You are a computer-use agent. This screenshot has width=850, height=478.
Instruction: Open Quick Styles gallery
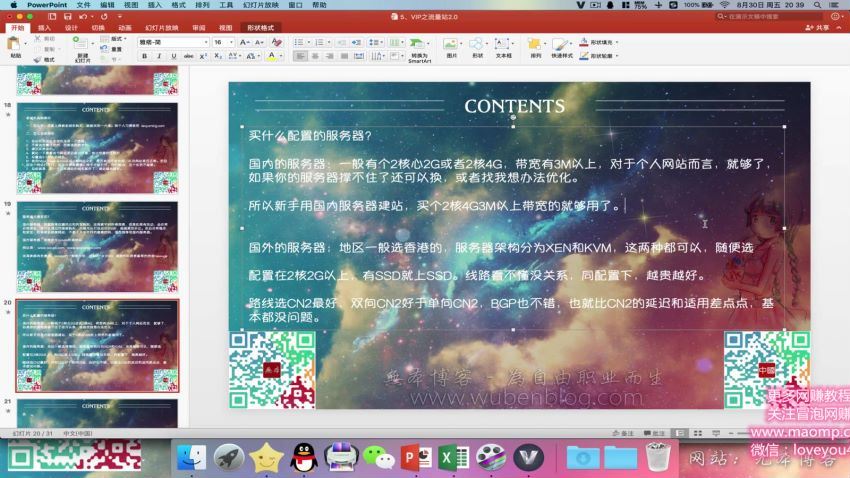click(562, 48)
